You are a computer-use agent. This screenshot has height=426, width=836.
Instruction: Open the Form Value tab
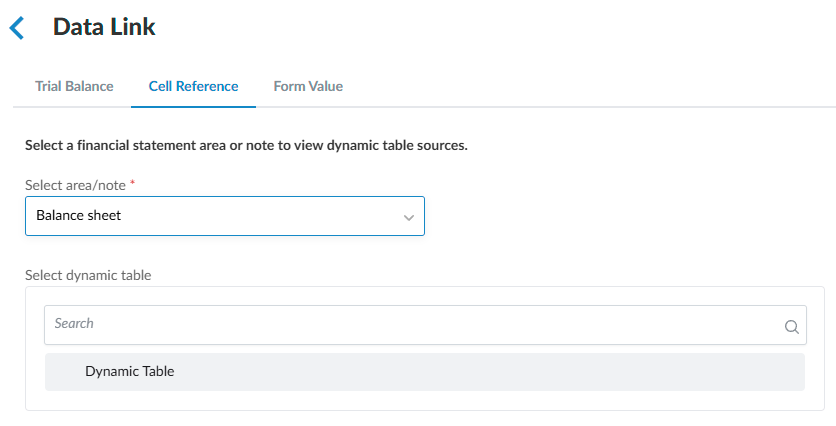tap(308, 86)
